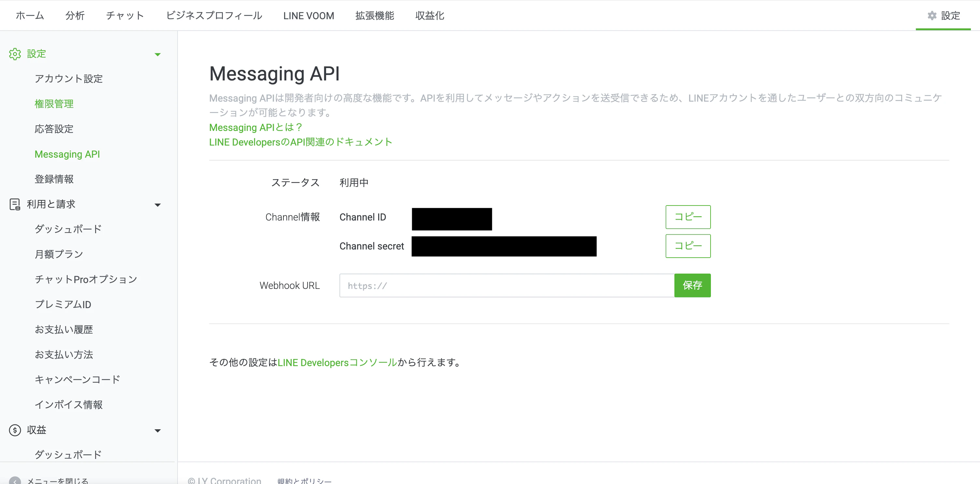This screenshot has width=980, height=484.
Task: Open the LINE Developersコンソール link
Action: [x=338, y=363]
